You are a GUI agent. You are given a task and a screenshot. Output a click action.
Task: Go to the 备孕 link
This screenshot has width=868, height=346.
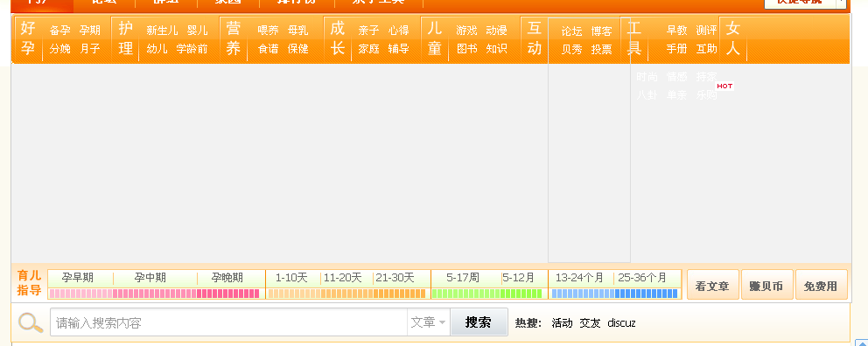(x=59, y=31)
